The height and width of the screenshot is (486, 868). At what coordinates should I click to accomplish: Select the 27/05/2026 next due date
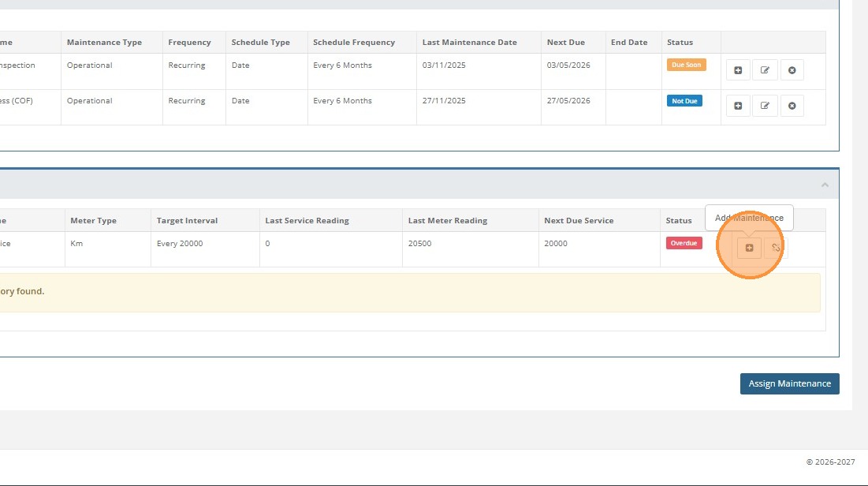click(568, 101)
